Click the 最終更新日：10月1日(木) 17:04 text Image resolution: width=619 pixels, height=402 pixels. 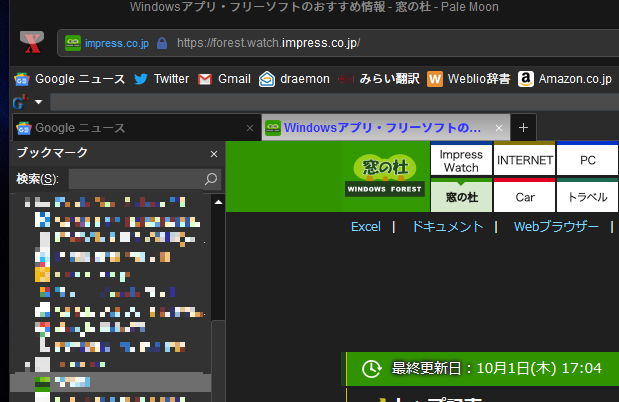pos(496,368)
